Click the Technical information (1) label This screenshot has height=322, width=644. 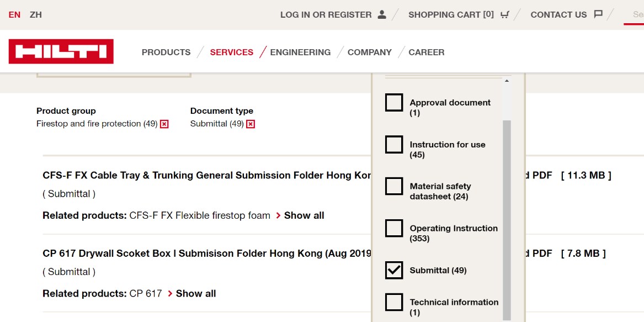pos(454,307)
